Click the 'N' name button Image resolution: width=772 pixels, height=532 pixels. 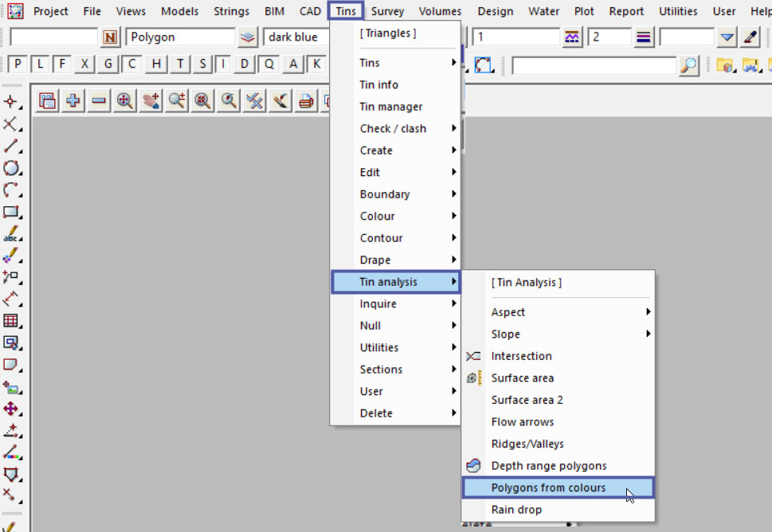coord(110,37)
